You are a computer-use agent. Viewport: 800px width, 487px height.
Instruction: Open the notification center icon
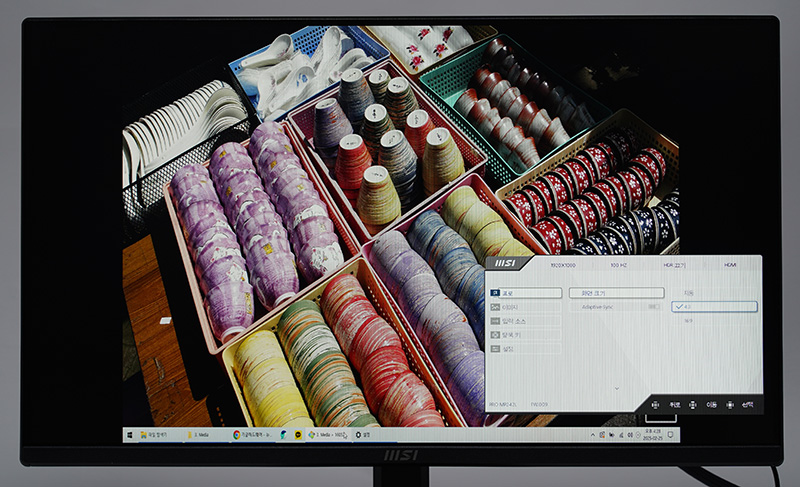670,434
